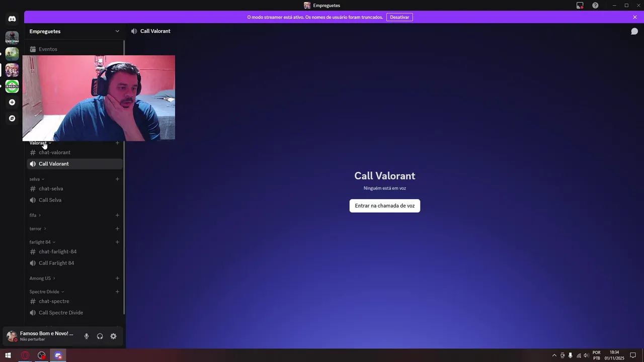
Task: Dismiss the streamer mode banner
Action: point(635,17)
